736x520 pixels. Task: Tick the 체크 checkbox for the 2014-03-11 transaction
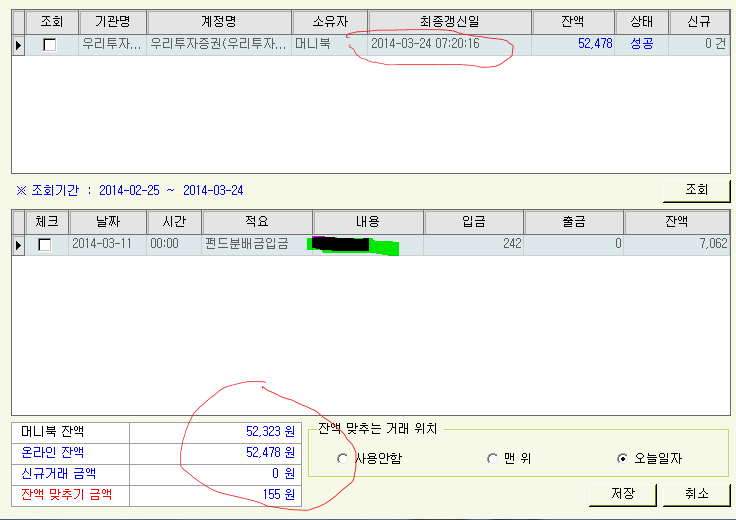[44, 245]
